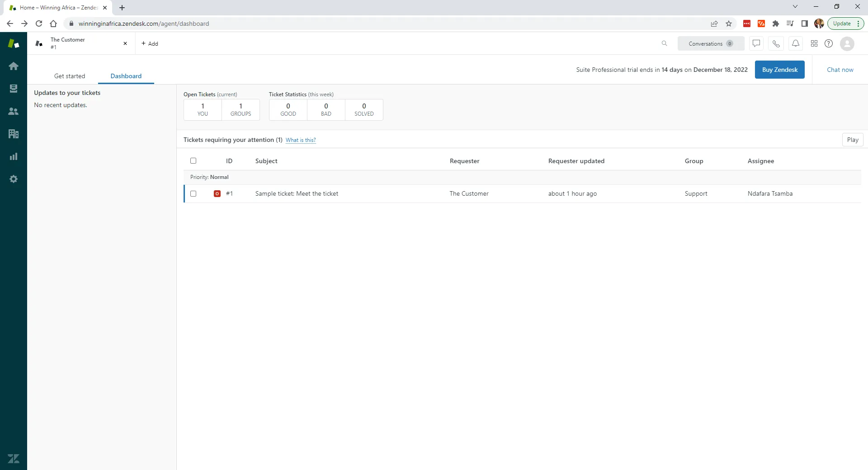The width and height of the screenshot is (868, 470).
Task: Click Buy Zendesk button
Action: click(780, 70)
